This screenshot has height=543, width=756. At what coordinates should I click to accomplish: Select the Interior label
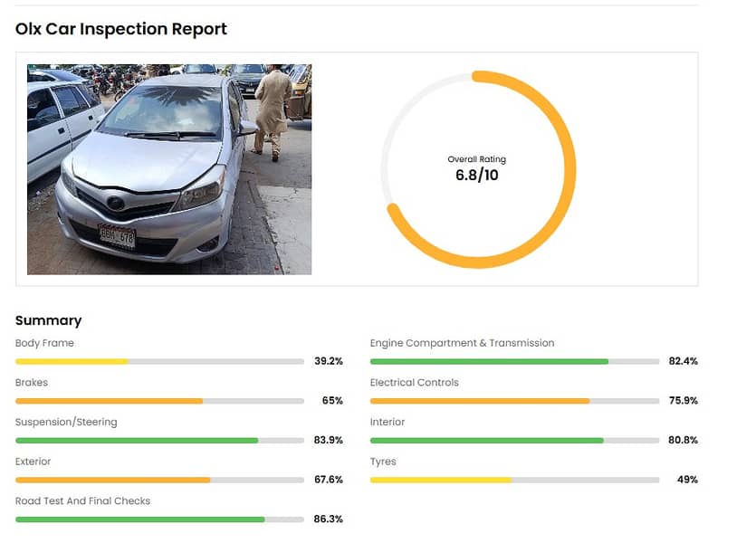pos(388,422)
